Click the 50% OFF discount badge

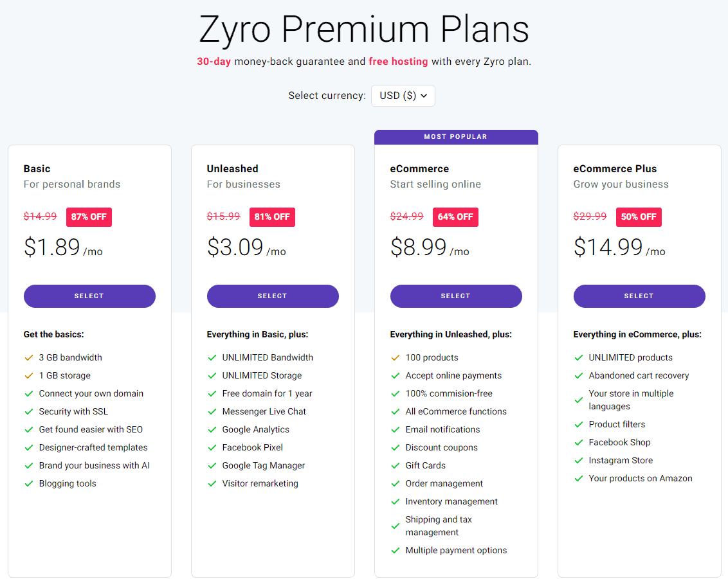(639, 217)
